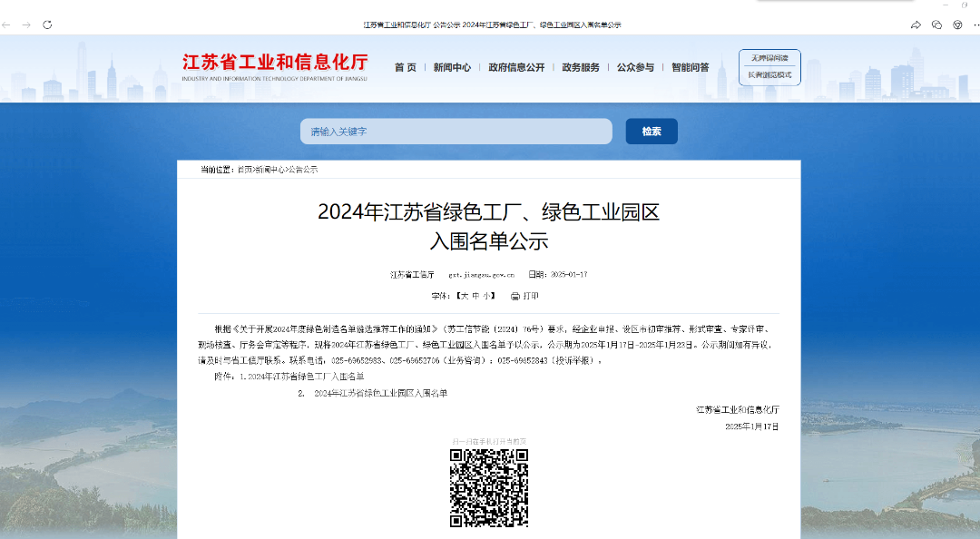Open the 首页 navigation menu item
This screenshot has height=539, width=980.
click(x=406, y=67)
